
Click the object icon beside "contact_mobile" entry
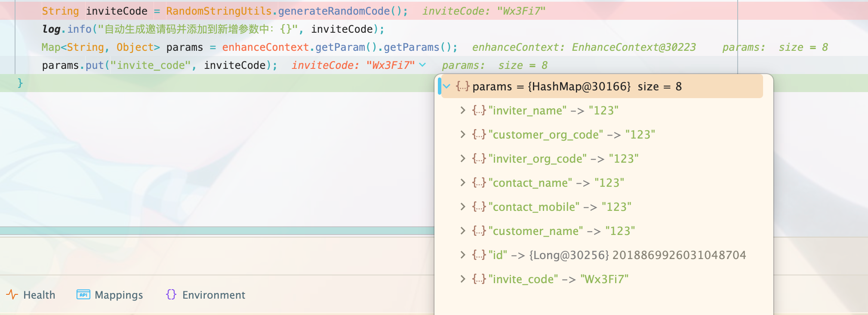tap(479, 207)
